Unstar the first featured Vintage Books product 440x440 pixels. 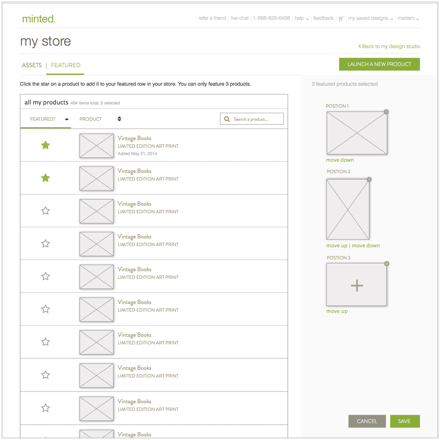point(45,145)
